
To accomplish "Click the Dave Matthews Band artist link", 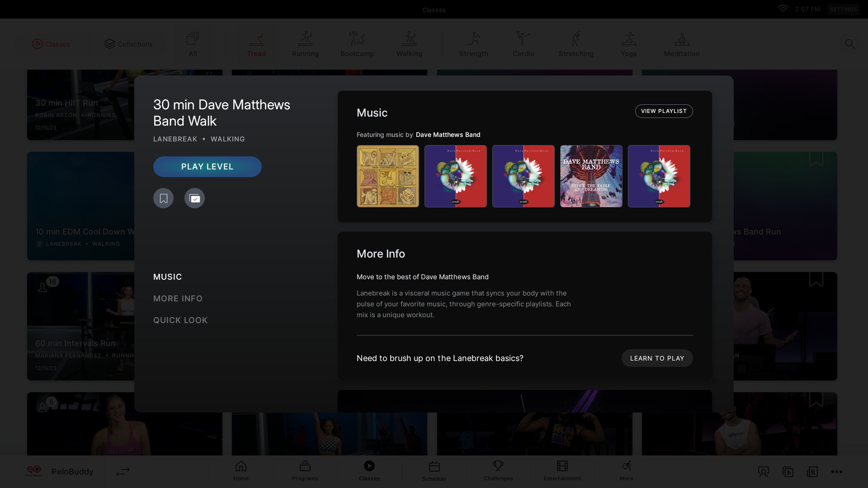I will tap(448, 135).
